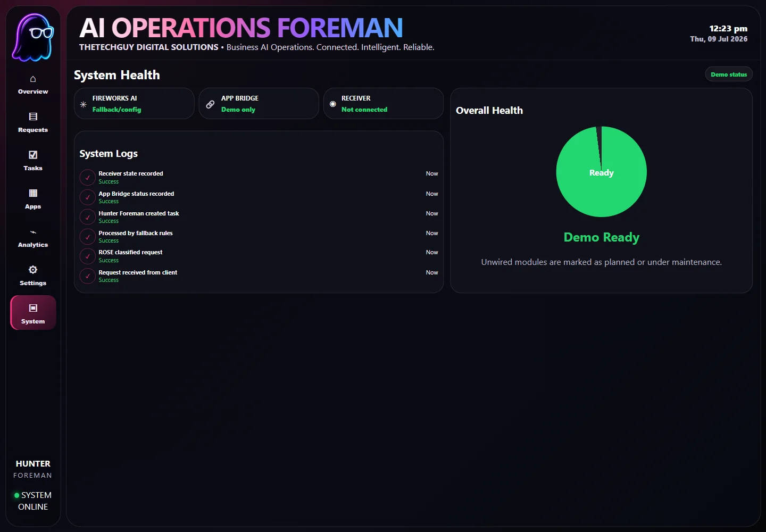Click the Receiver radio dot icon
The width and height of the screenshot is (766, 532).
pos(333,104)
